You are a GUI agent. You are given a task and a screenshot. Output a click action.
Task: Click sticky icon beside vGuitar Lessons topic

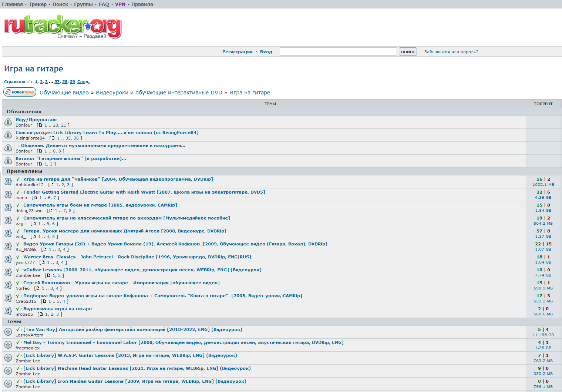(x=8, y=272)
